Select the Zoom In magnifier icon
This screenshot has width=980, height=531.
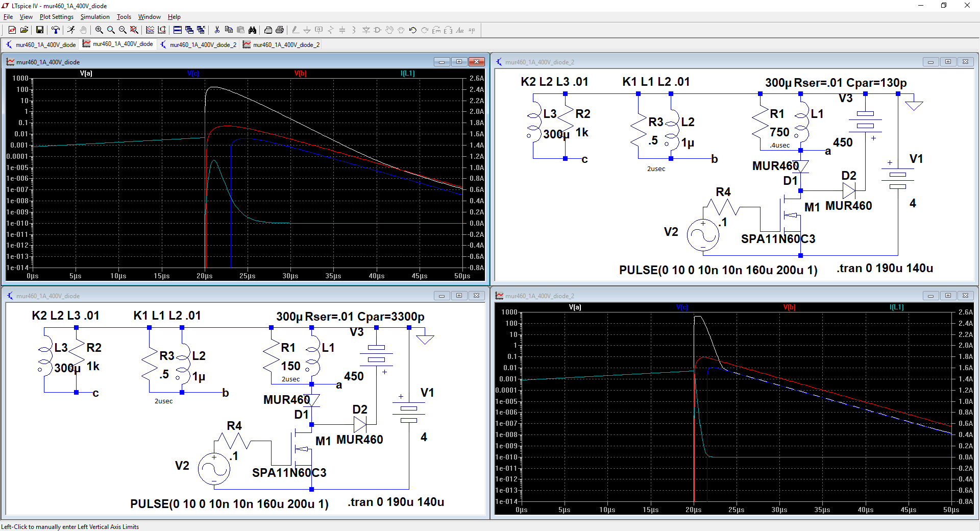[99, 30]
